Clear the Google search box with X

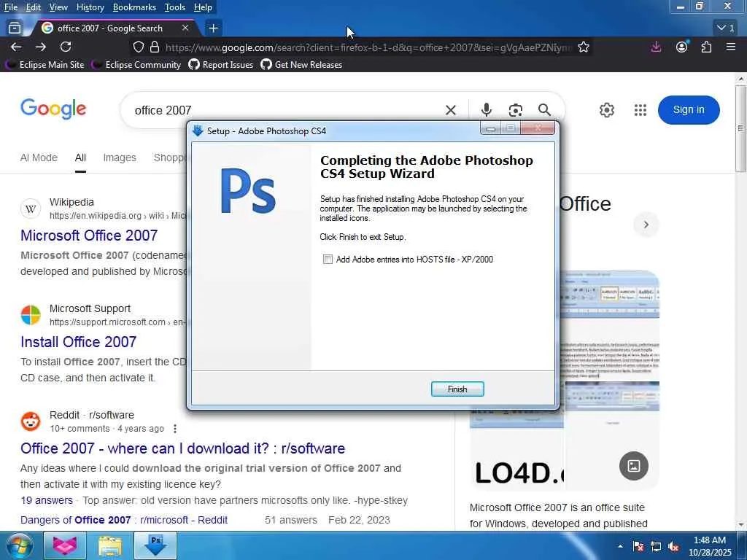click(x=451, y=111)
